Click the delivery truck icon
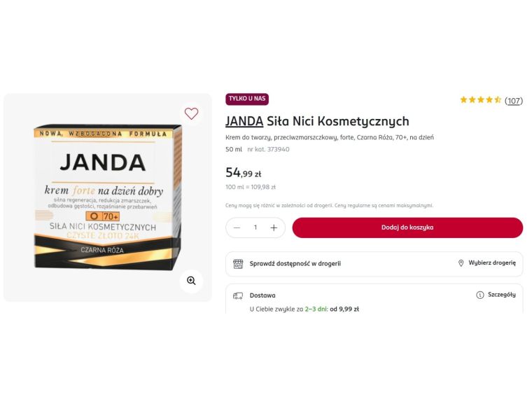Viewport: 532px width, 399px height. point(238,295)
